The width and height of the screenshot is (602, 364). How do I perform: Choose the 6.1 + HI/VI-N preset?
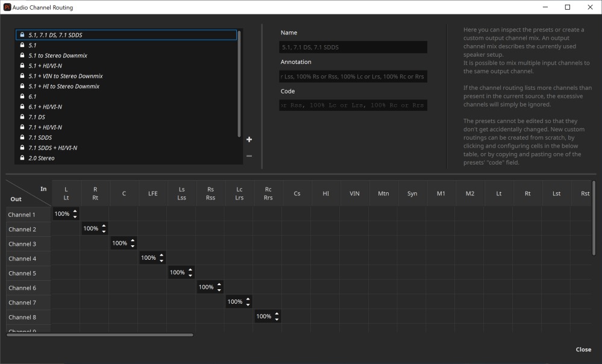[x=45, y=107]
